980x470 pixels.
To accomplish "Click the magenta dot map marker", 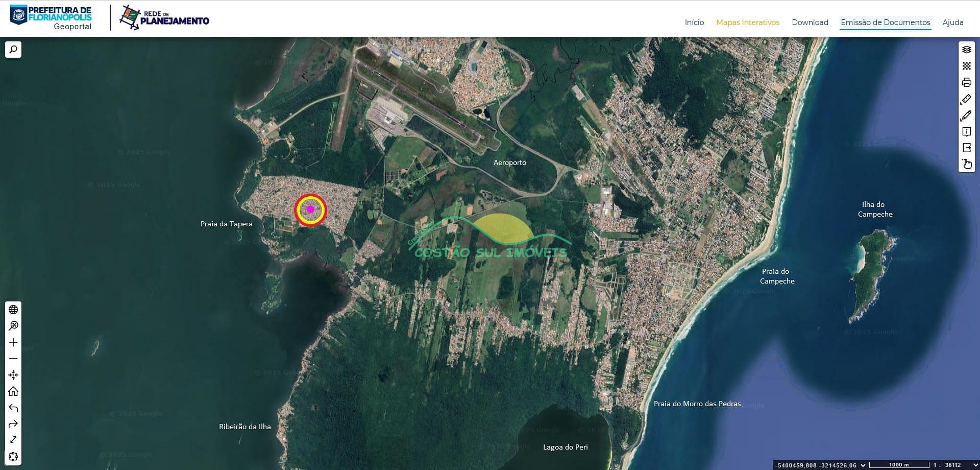I will click(310, 209).
